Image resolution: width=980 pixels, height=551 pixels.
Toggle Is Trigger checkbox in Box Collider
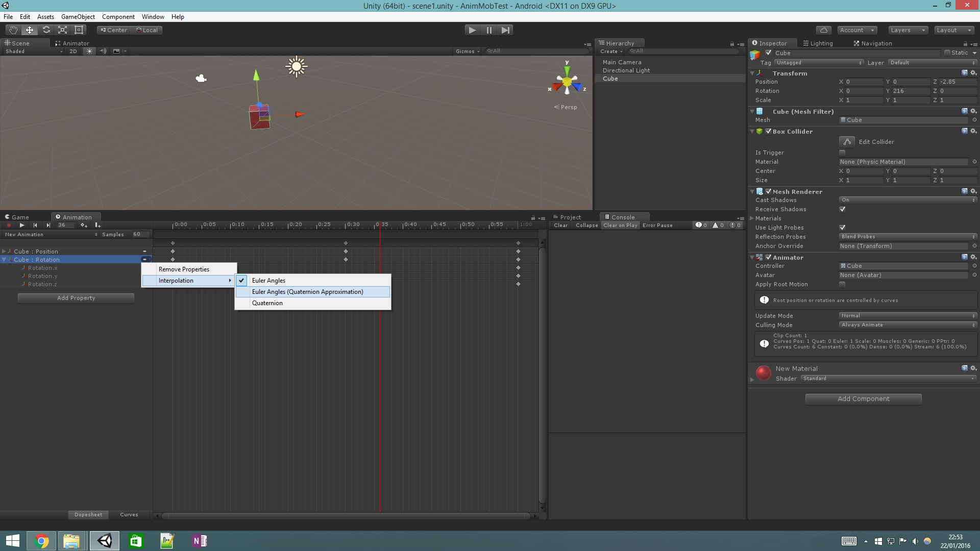click(x=843, y=152)
